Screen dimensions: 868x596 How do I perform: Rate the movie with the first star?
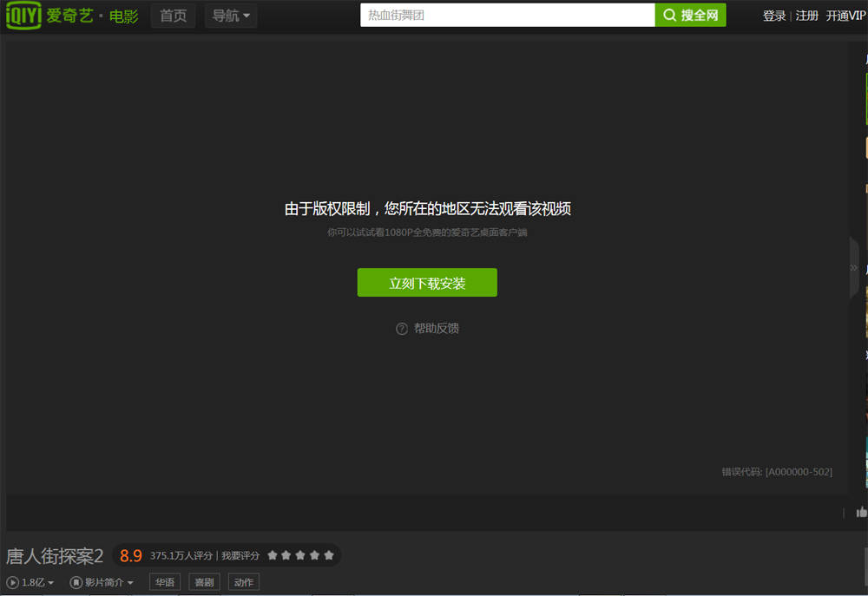[x=273, y=555]
